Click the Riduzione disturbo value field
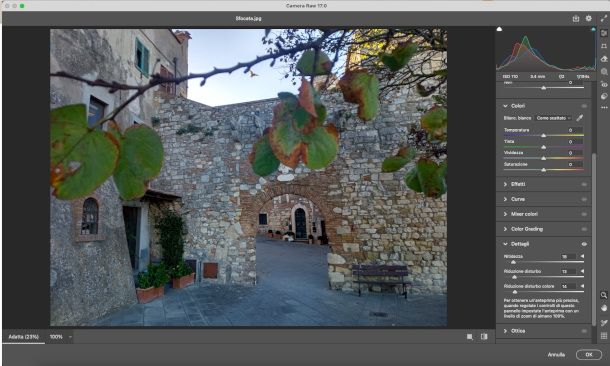Viewport: 610px width, 366px height. tap(567, 271)
